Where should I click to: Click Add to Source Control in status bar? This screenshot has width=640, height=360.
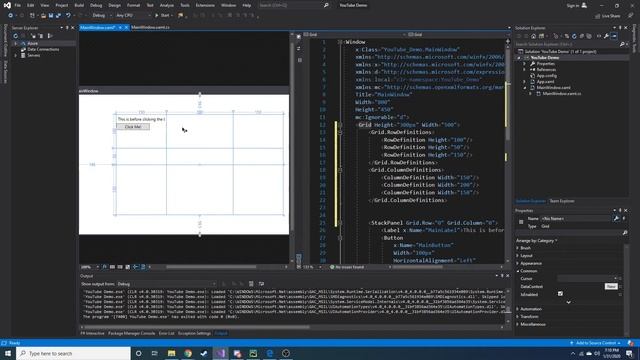(x=595, y=343)
